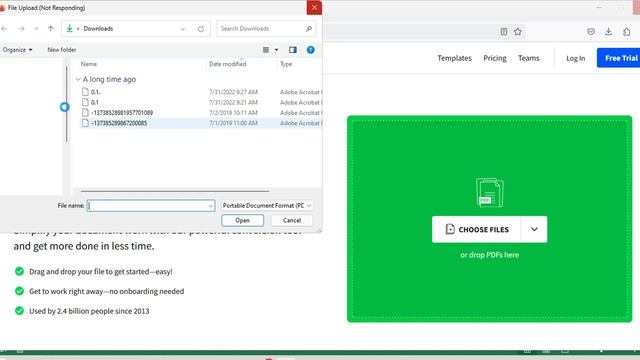Image resolution: width=640 pixels, height=360 pixels.
Task: Go back in file dialog navigation
Action: click(4, 29)
